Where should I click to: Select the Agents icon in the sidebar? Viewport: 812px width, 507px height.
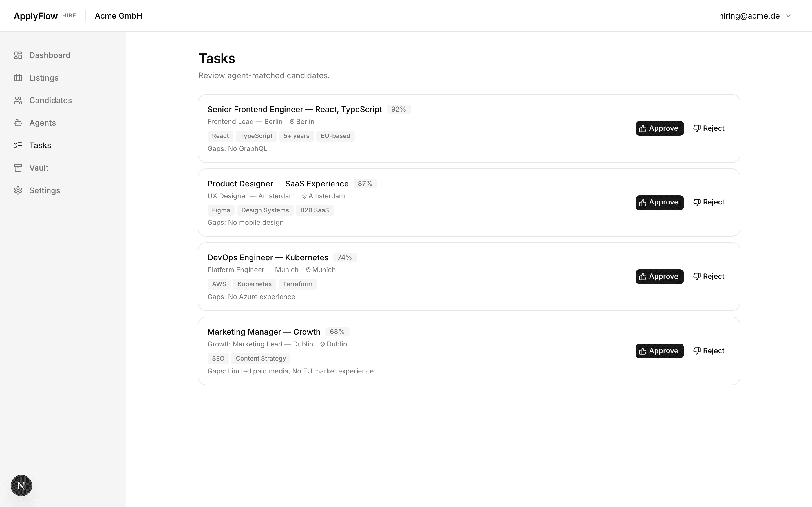[18, 123]
